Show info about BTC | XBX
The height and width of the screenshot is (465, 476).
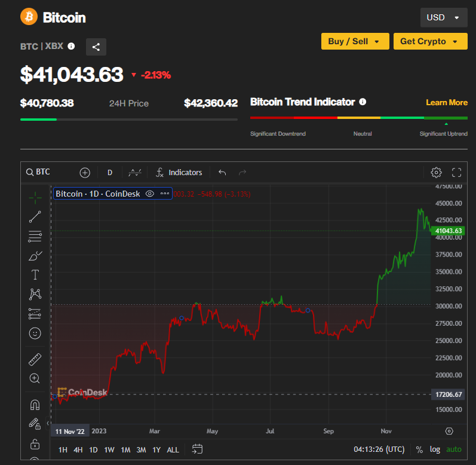(x=71, y=46)
